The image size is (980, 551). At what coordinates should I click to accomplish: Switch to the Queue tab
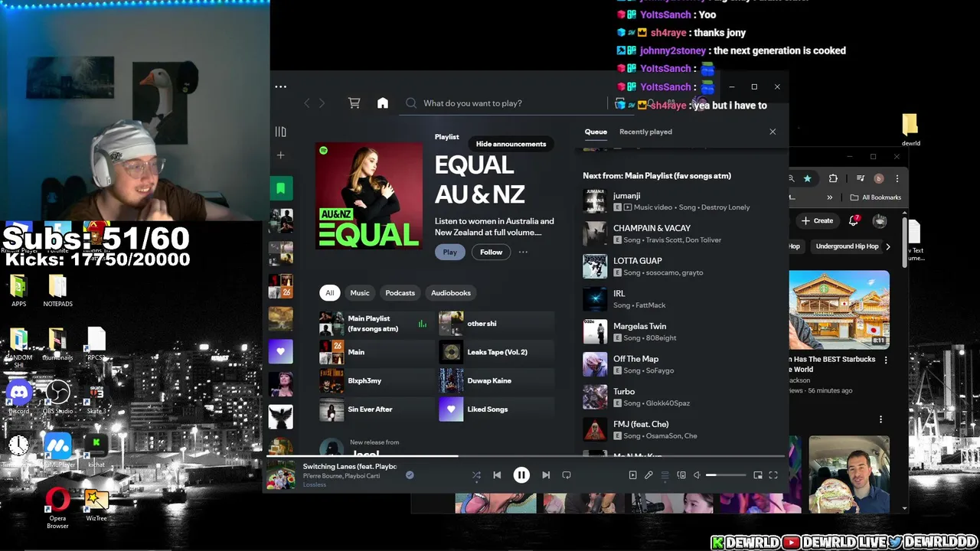coord(596,132)
